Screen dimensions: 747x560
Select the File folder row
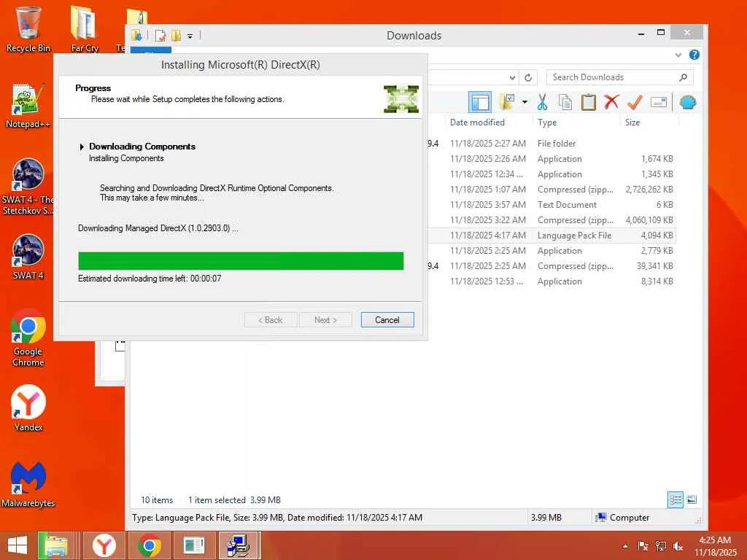pos(551,144)
